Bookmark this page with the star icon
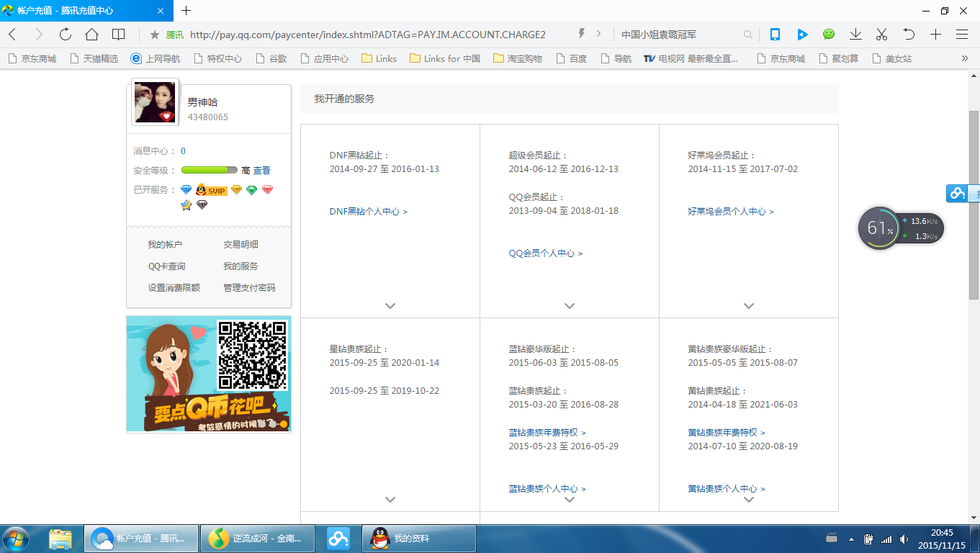 pos(154,35)
